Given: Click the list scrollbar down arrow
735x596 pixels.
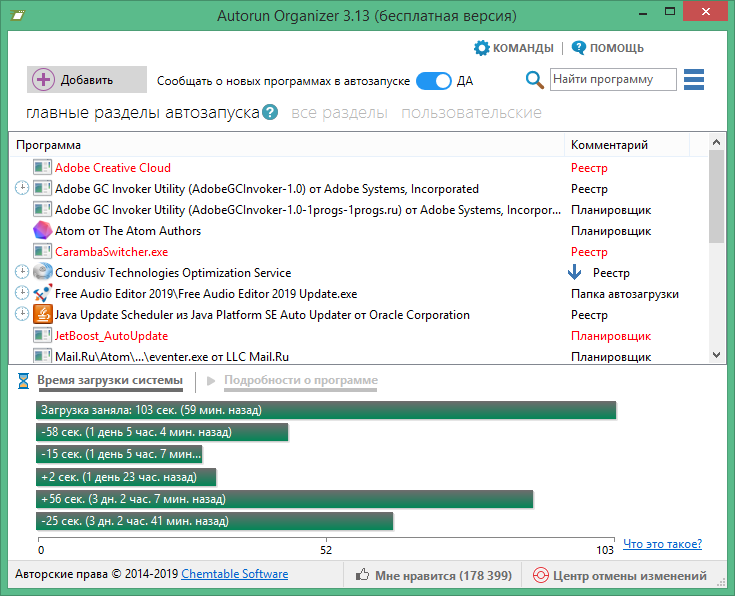Looking at the screenshot, I should tap(716, 355).
